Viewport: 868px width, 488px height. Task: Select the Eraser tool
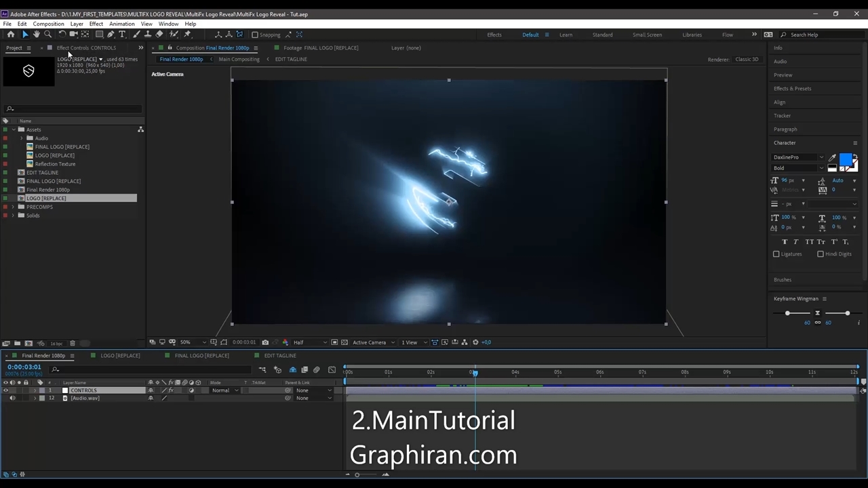pos(159,35)
